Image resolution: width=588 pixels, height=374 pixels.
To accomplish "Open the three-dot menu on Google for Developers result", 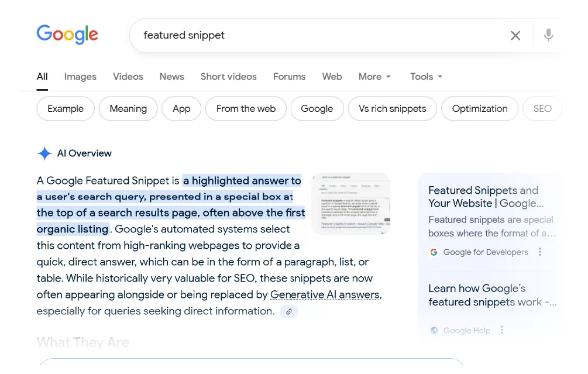I will click(x=539, y=252).
